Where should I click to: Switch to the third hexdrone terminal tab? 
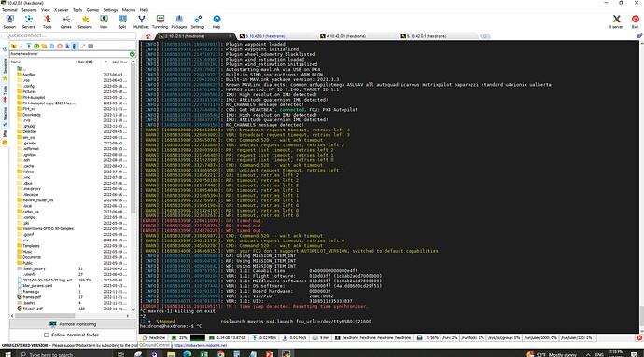tap(345, 36)
